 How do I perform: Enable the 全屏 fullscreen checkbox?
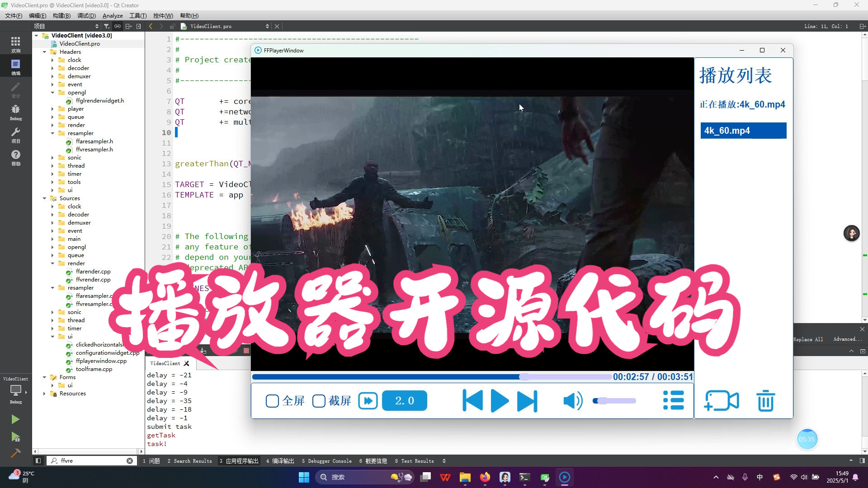[272, 401]
